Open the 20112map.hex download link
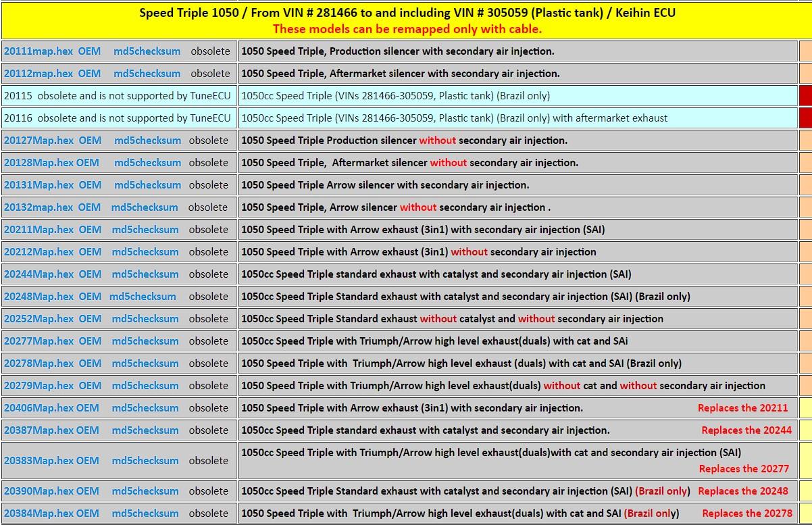Image resolution: width=812 pixels, height=525 pixels. 38,73
